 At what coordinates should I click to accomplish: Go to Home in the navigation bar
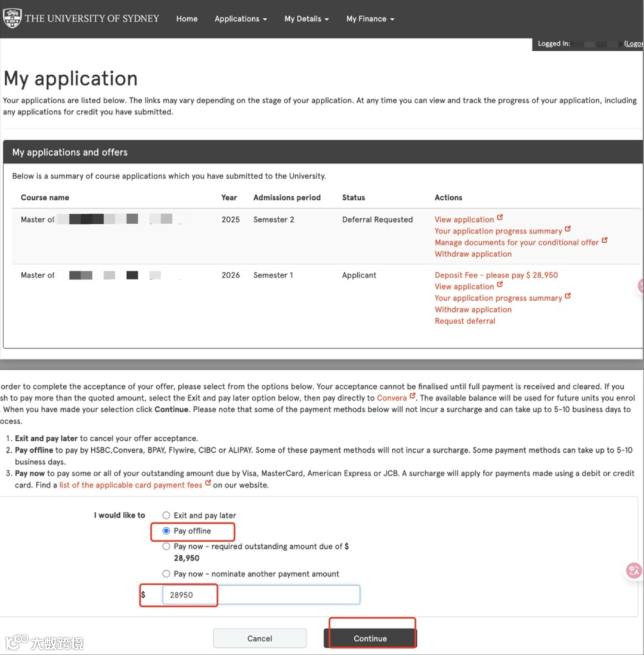(x=187, y=19)
